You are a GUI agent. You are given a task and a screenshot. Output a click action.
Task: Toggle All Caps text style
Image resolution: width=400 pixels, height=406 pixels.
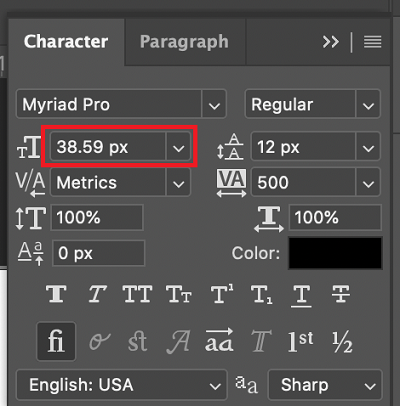click(x=137, y=294)
